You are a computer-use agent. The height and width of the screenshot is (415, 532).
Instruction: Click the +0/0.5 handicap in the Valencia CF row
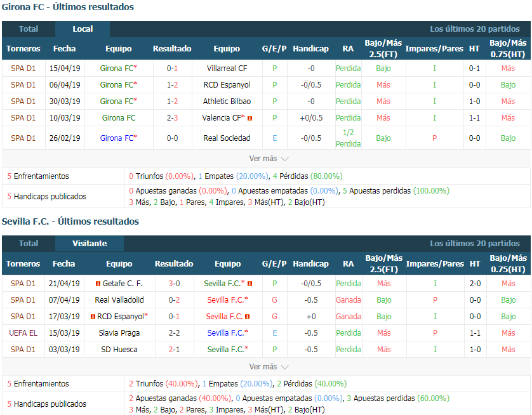[311, 118]
